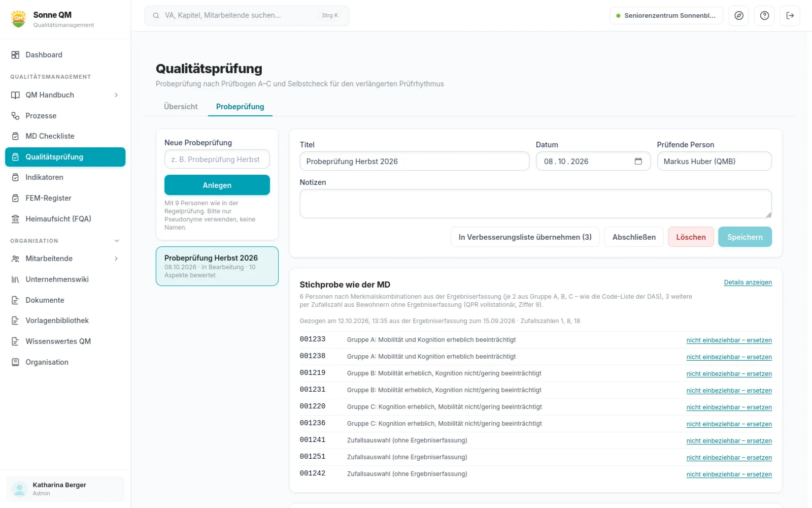Open help via question mark icon
The image size is (812, 508).
click(764, 16)
